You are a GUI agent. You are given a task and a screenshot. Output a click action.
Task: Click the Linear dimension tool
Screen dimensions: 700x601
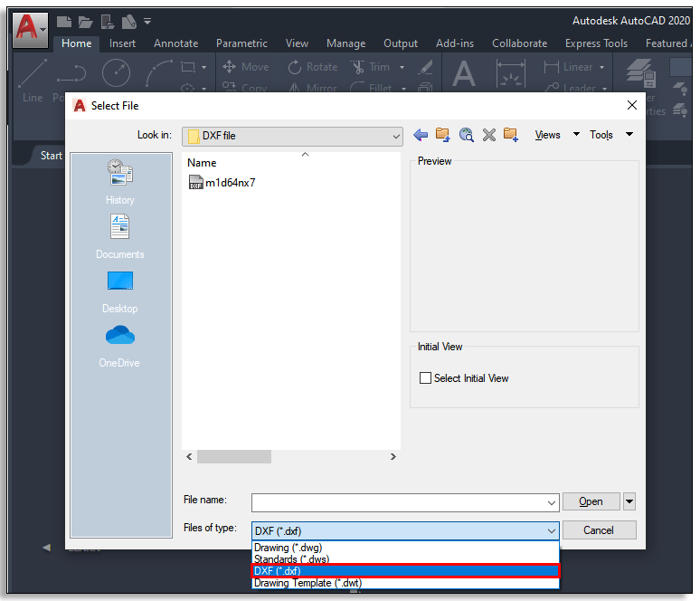click(568, 67)
